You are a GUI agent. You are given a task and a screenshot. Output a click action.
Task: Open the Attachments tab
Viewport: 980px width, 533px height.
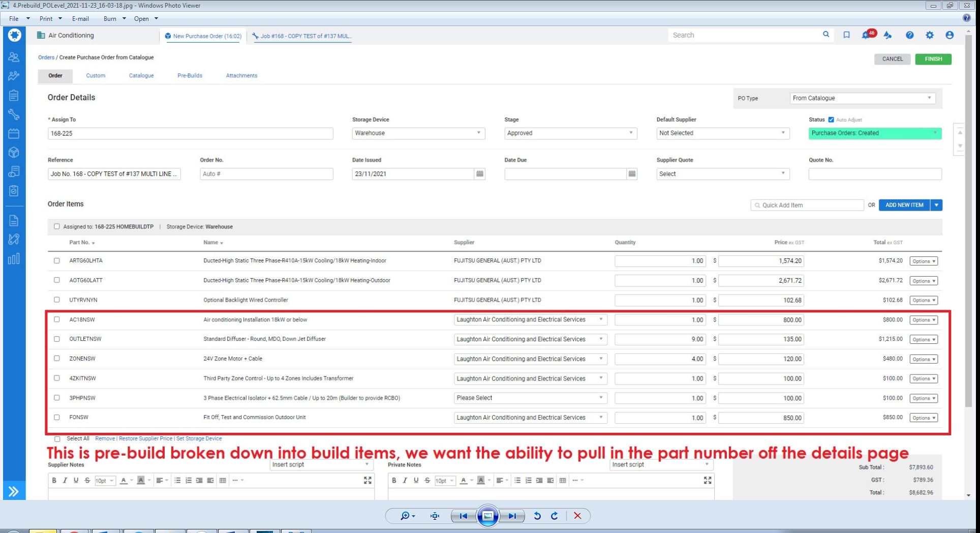coord(241,76)
